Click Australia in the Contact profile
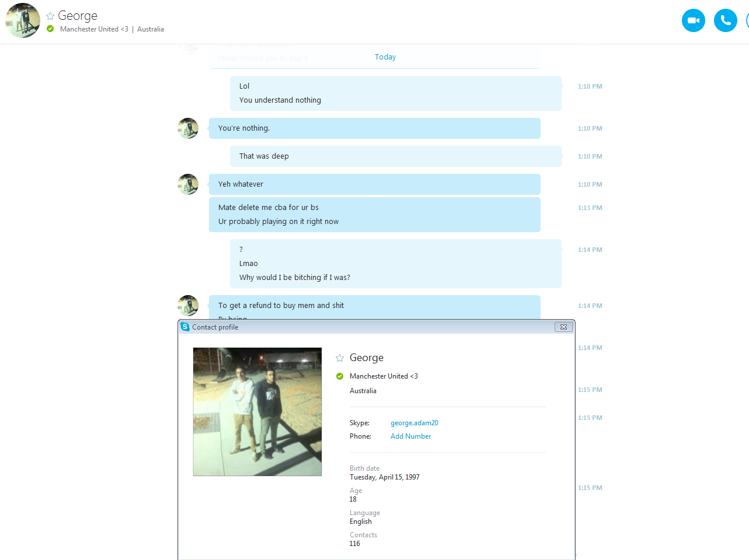Image resolution: width=749 pixels, height=560 pixels. (363, 391)
